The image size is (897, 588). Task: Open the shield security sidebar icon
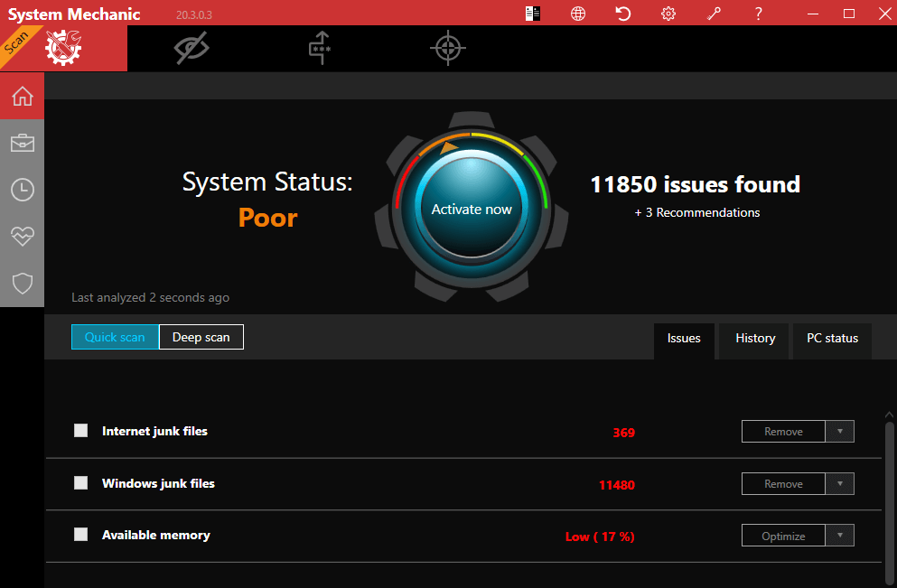tap(22, 284)
